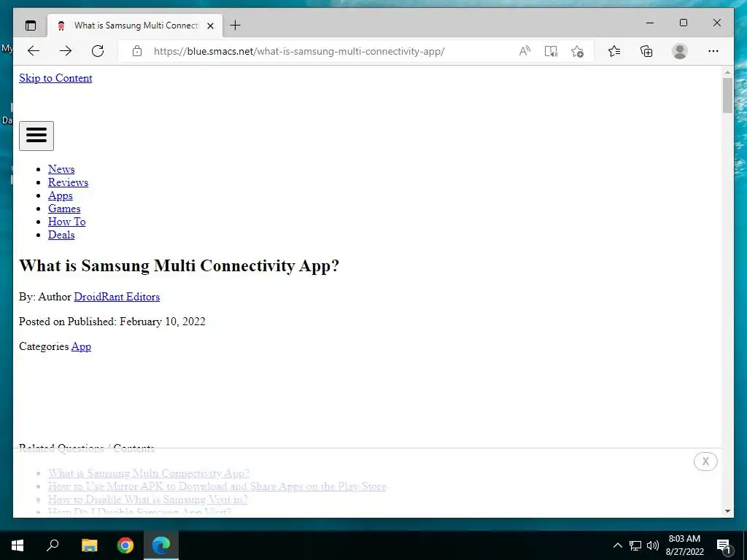Image resolution: width=747 pixels, height=560 pixels.
Task: Open the tab actions menu icon
Action: click(x=31, y=26)
